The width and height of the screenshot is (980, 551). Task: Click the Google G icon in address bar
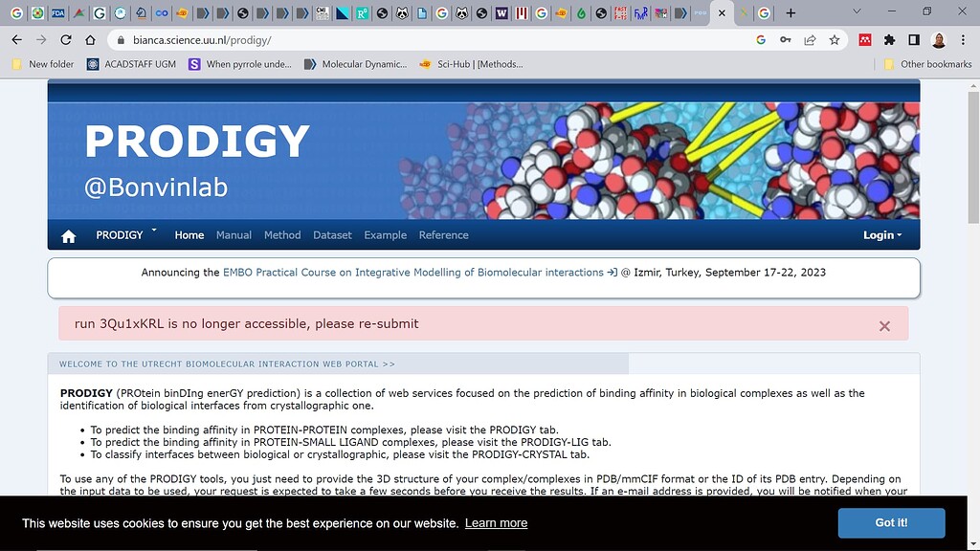[x=761, y=41]
